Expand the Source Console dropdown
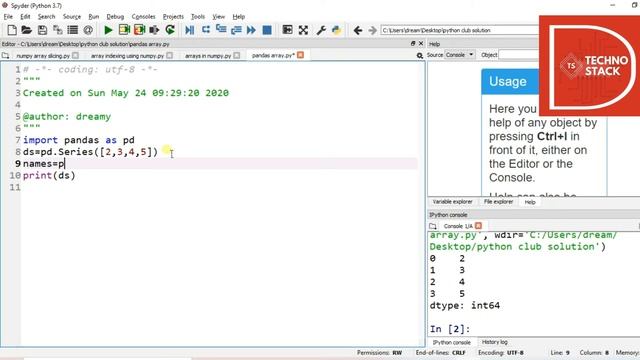This screenshot has height=360, width=640. 460,55
